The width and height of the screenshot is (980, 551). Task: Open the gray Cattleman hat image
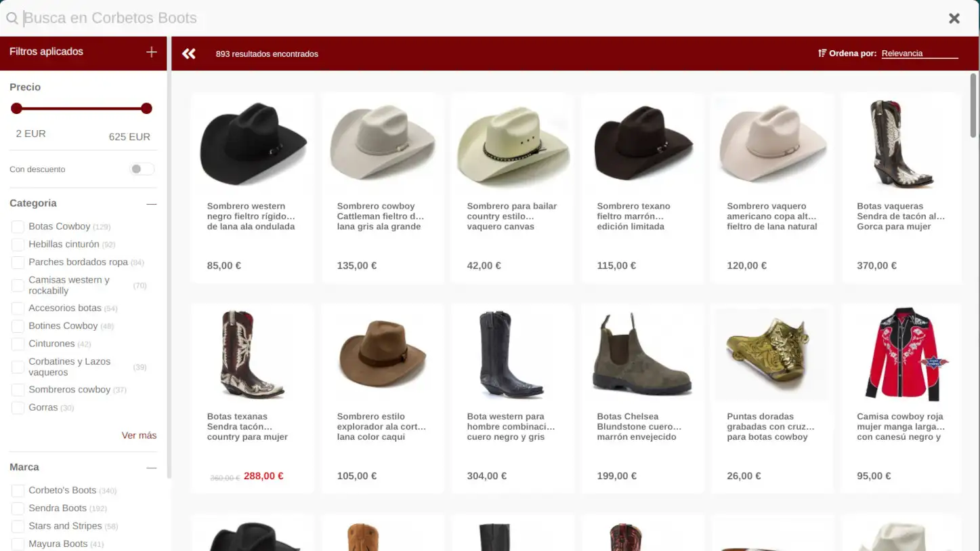click(x=383, y=143)
